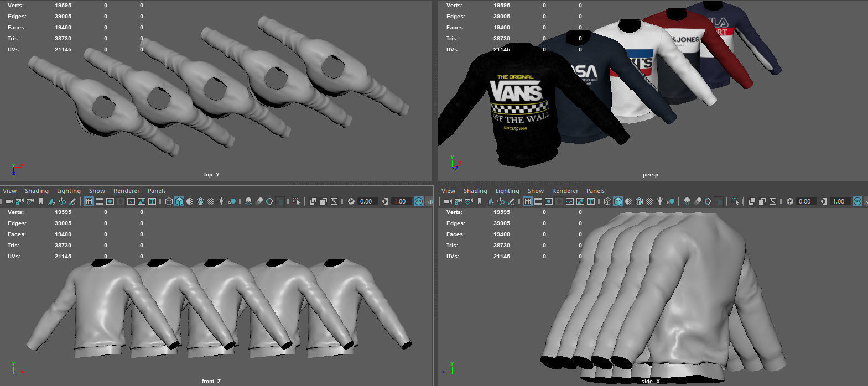Switch side -X panel to Wireframe shading icon
Viewport: 868px width, 386px height.
coord(607,201)
